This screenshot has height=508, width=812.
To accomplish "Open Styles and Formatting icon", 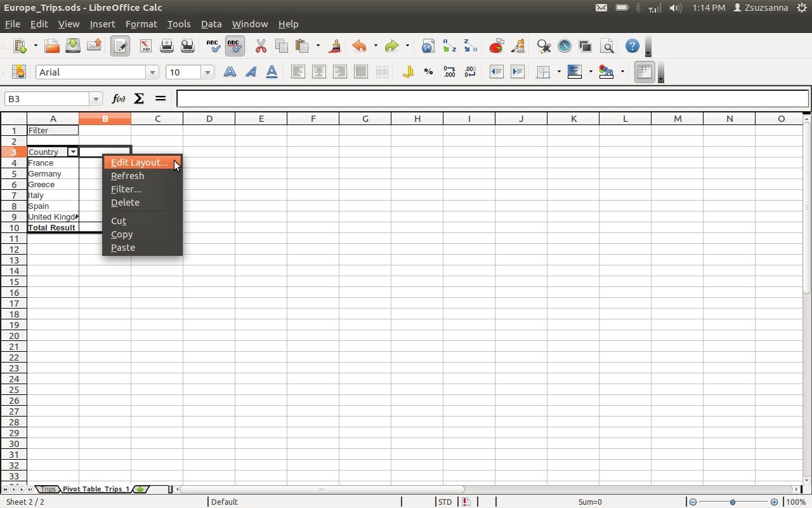I will [x=18, y=72].
